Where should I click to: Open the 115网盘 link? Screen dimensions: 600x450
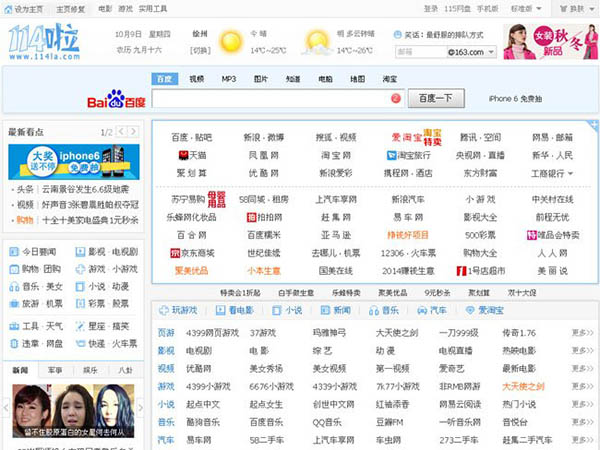coord(457,9)
